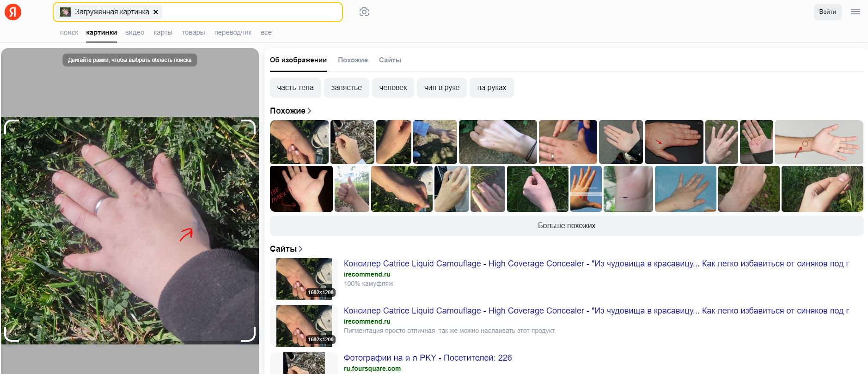Open Консилер Catrice link above Пигментация snippet

click(596, 311)
